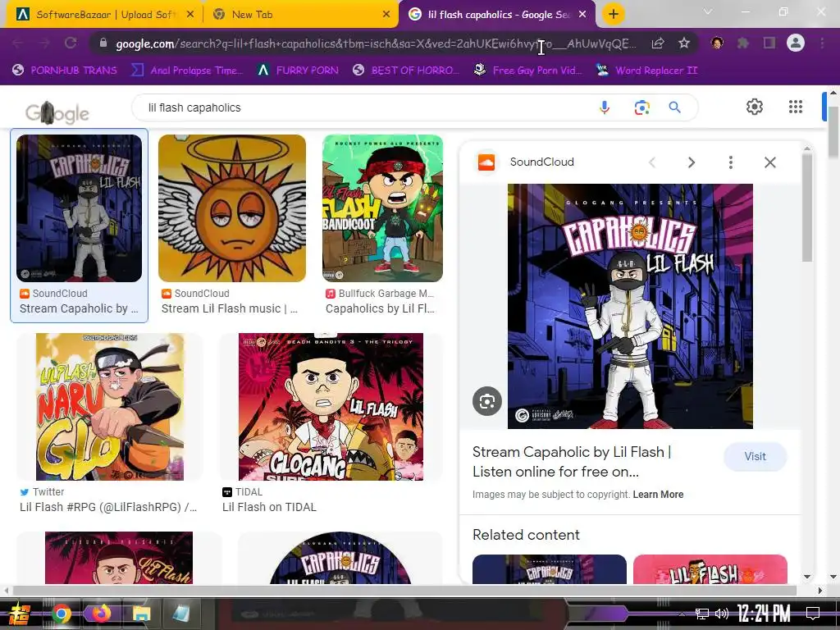Click the voice search microphone icon

[x=605, y=107]
